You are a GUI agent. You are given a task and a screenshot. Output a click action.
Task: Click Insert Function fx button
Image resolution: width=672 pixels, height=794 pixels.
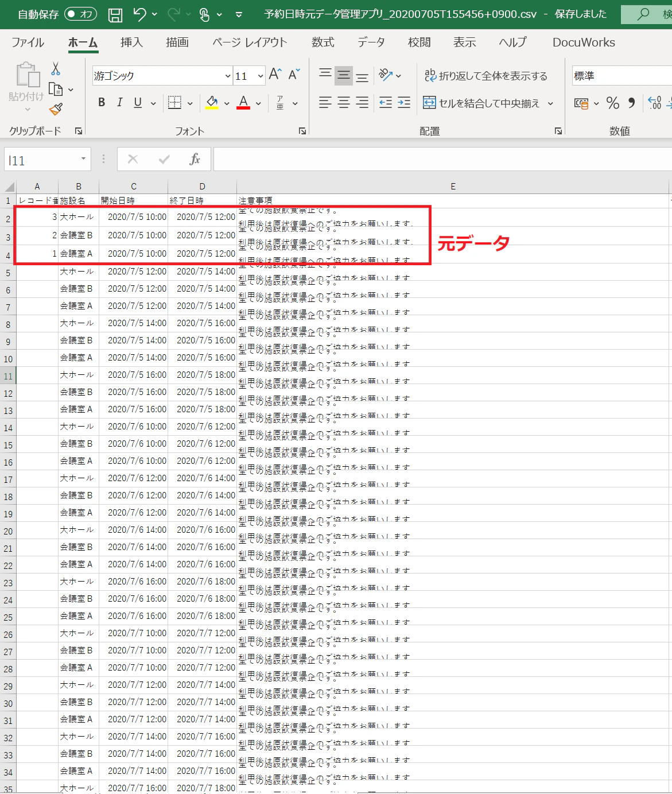pyautogui.click(x=195, y=159)
